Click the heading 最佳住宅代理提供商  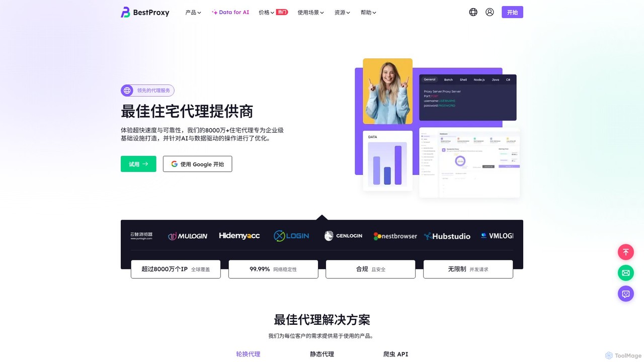pyautogui.click(x=187, y=111)
